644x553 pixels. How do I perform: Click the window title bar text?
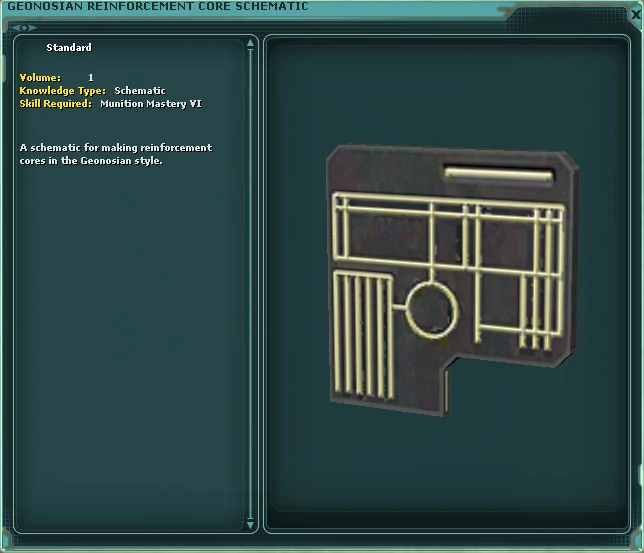pos(158,6)
